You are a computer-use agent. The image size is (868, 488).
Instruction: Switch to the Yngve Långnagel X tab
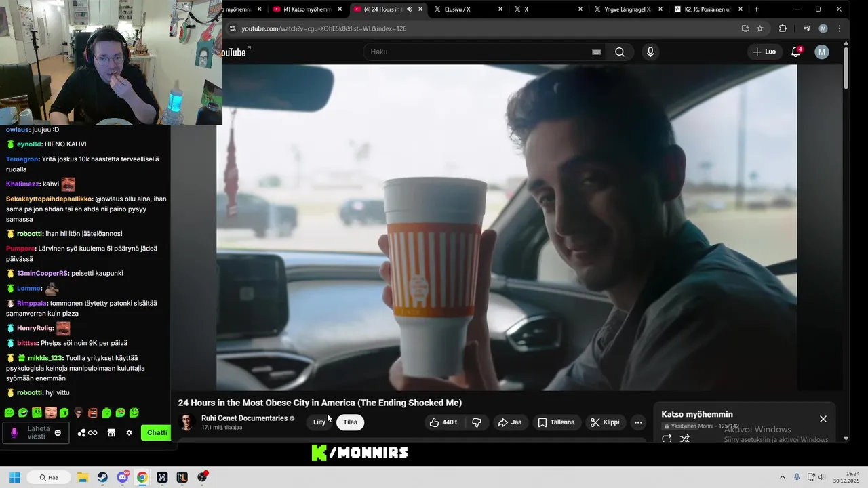(x=628, y=9)
